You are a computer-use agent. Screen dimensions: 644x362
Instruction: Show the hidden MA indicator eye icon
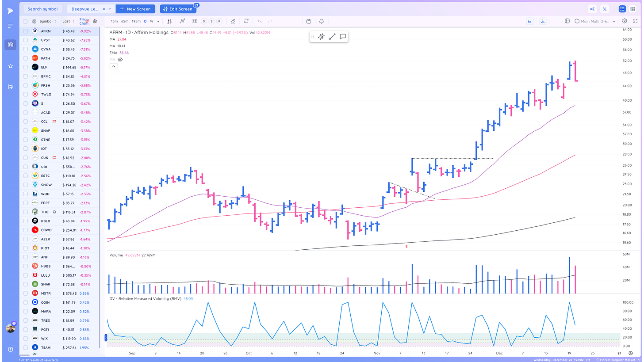(120, 59)
